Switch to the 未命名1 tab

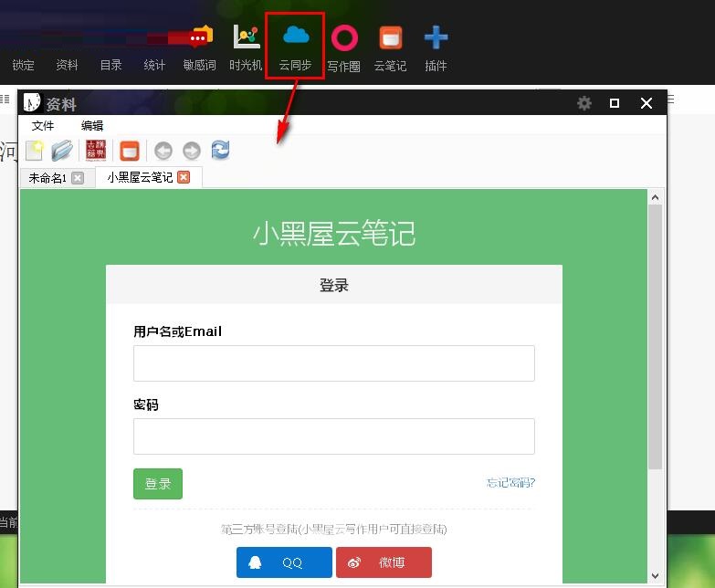pos(47,178)
